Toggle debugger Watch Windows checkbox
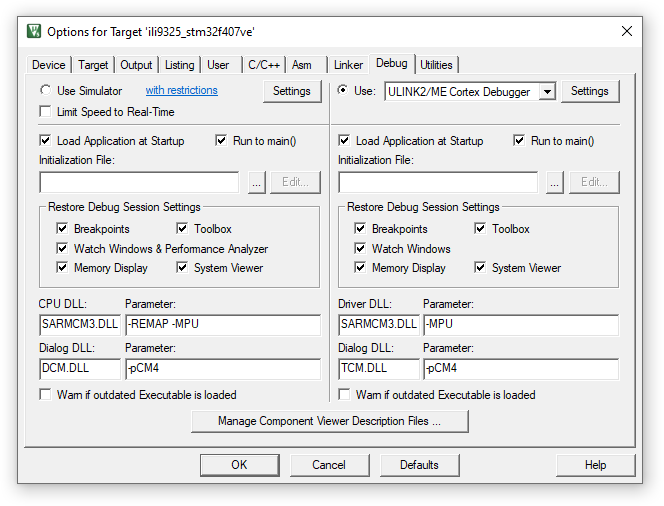The image size is (664, 506). [360, 248]
